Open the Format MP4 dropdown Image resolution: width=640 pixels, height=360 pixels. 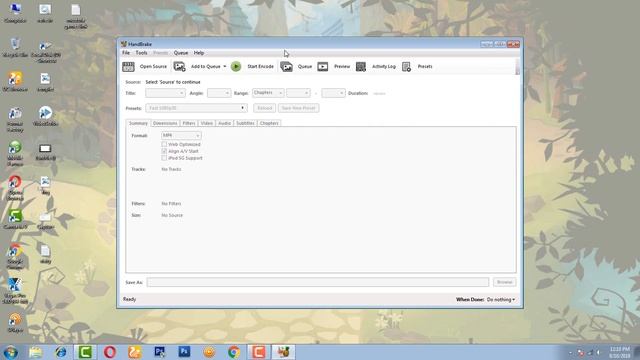tap(181, 136)
